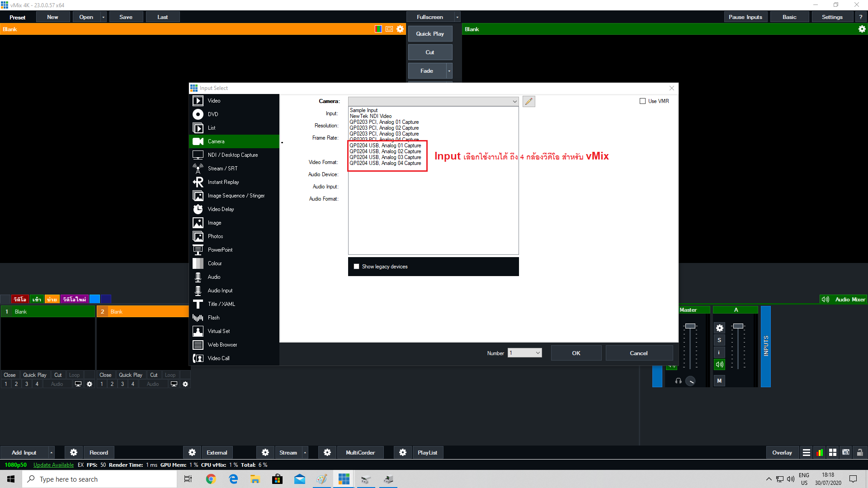This screenshot has width=868, height=488.
Task: Click the Instant Replay icon in sidebar
Action: [198, 182]
